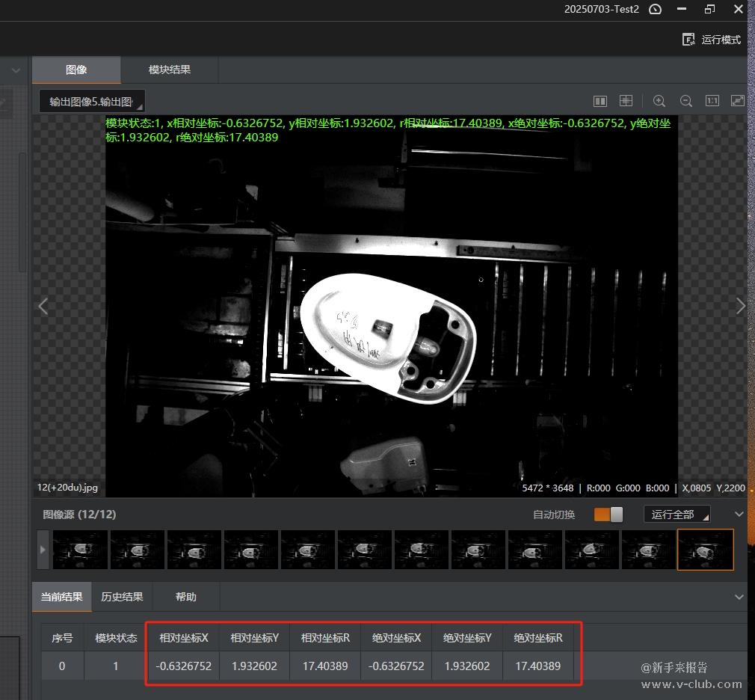Click the fit-to-window image icon

pos(737,101)
